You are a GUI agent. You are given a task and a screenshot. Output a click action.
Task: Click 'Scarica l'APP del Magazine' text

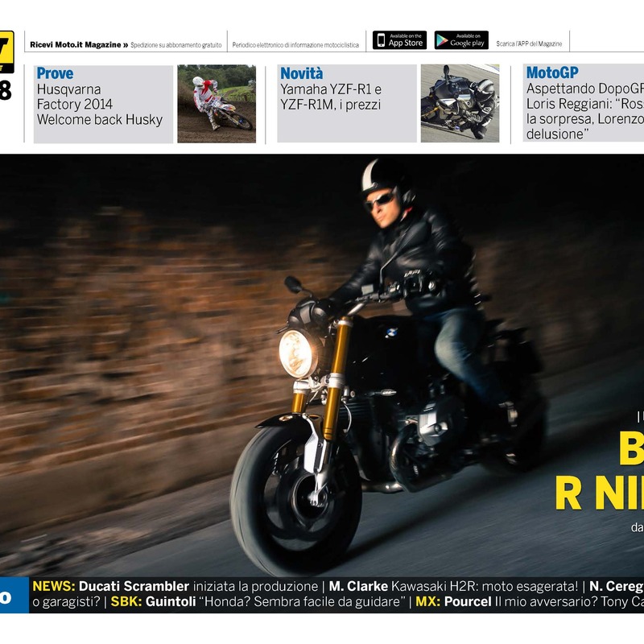tap(529, 44)
